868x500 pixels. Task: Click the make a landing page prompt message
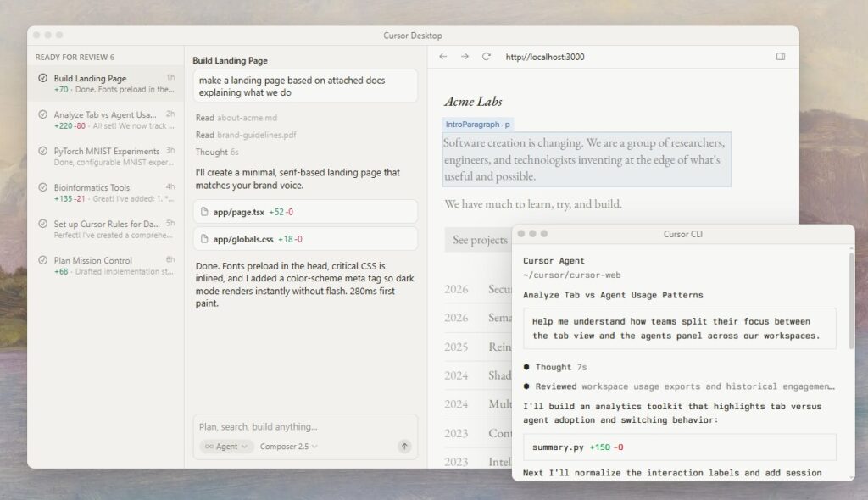(305, 86)
